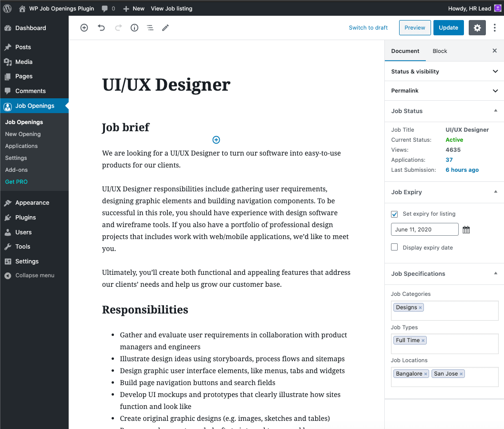
Task: Undo the last edit
Action: (x=101, y=28)
